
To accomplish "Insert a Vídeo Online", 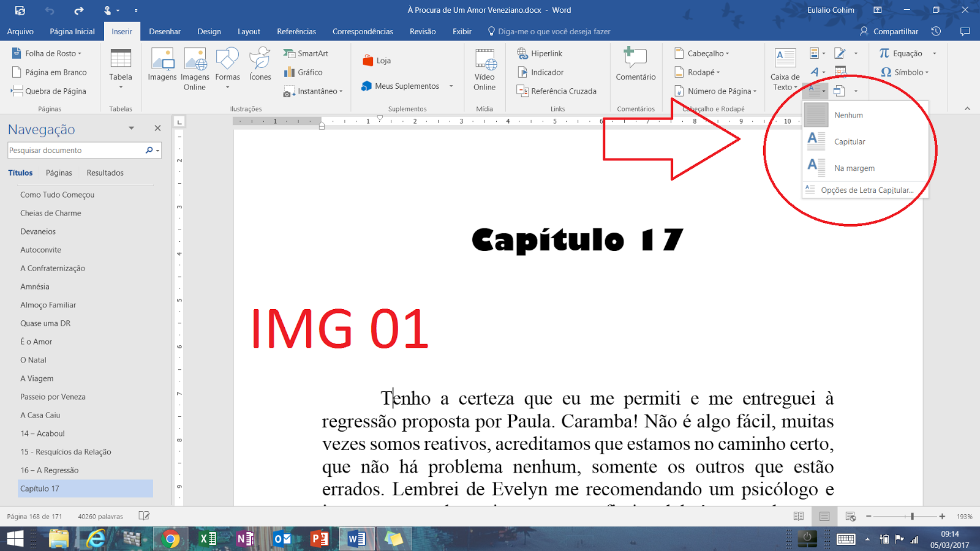I will 484,69.
